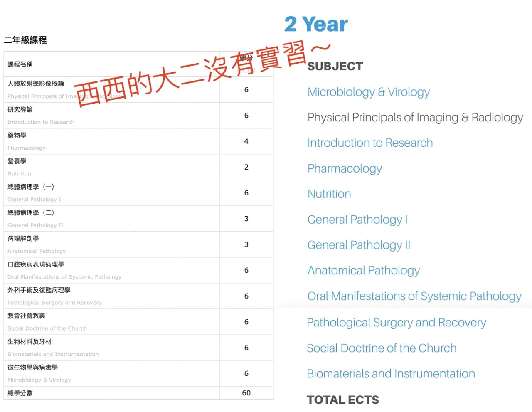Click the 微生物學與病毒學 course name

point(33,367)
